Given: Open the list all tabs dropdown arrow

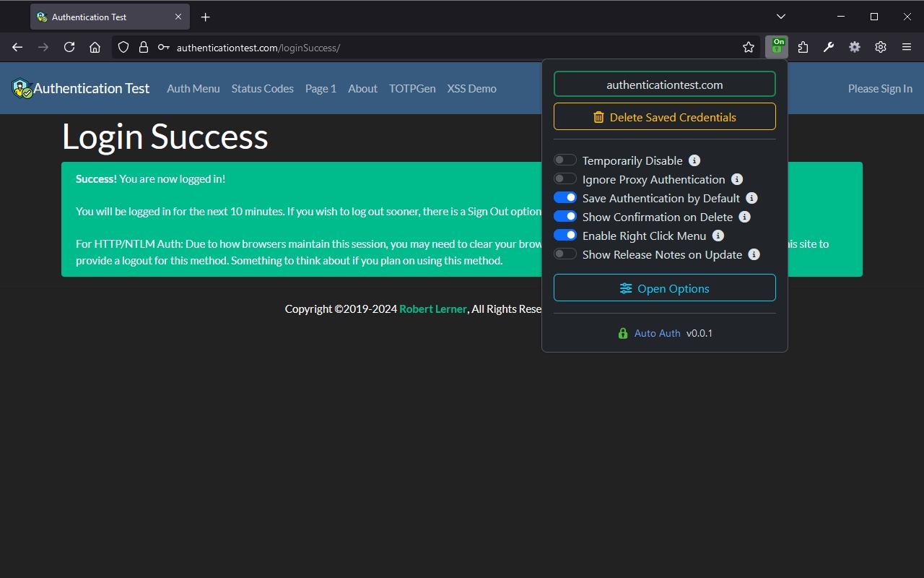Looking at the screenshot, I should pyautogui.click(x=781, y=16).
